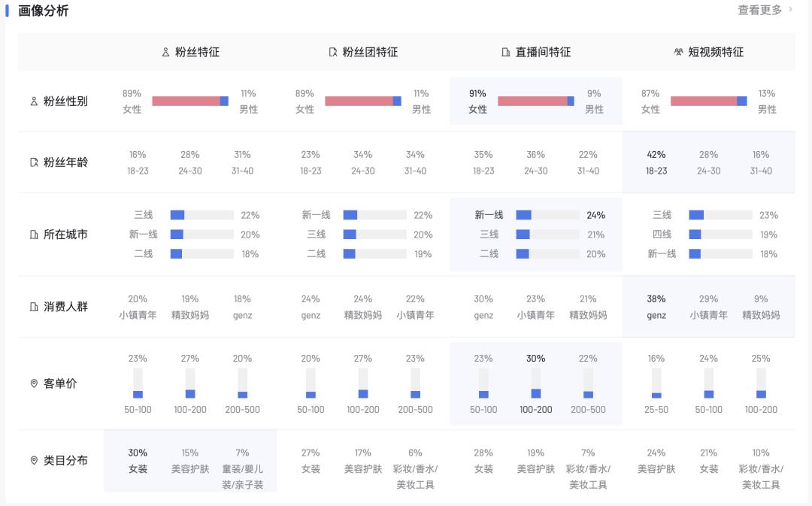Click the 所在城市 row icon

click(34, 235)
